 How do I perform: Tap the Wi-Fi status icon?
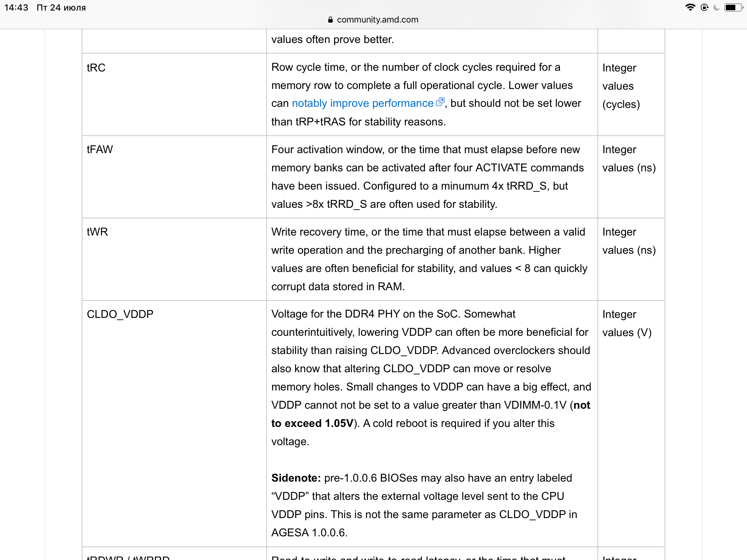690,7
